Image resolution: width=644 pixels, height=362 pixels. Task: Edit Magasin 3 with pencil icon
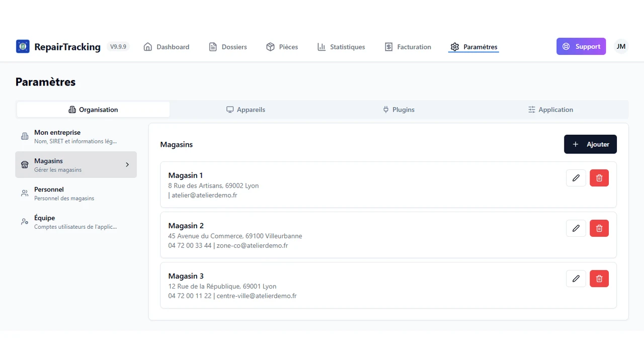(576, 279)
